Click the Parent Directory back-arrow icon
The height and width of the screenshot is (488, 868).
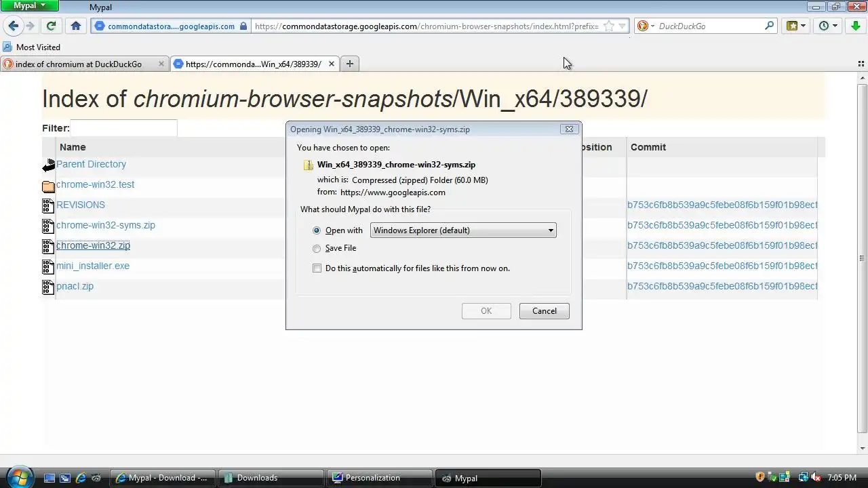click(48, 165)
